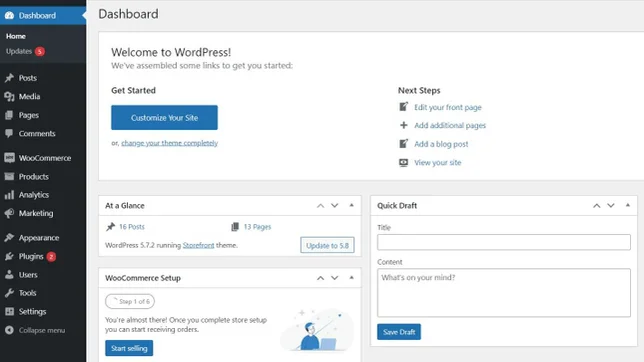Click the edit icon beside Add a blog post
The width and height of the screenshot is (644, 362).
click(x=404, y=144)
